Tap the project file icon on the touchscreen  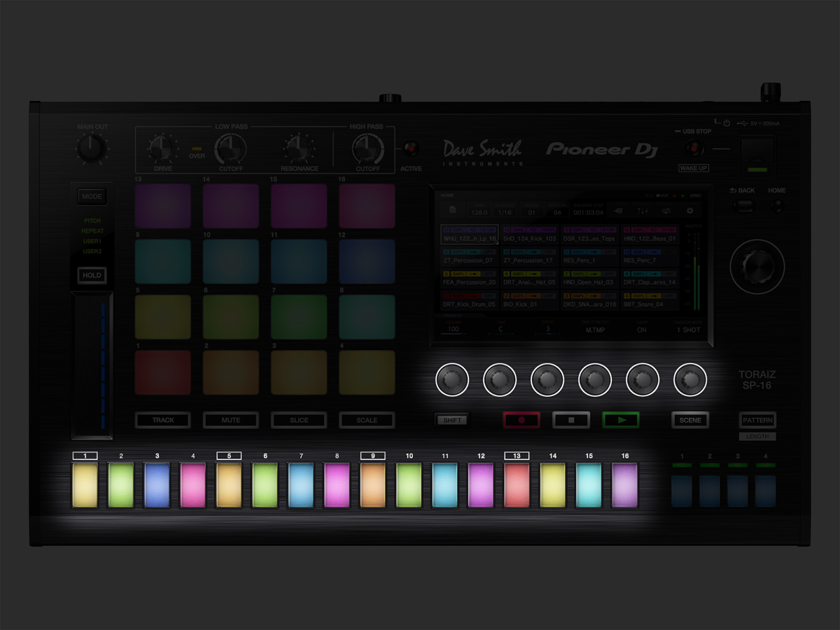[453, 210]
